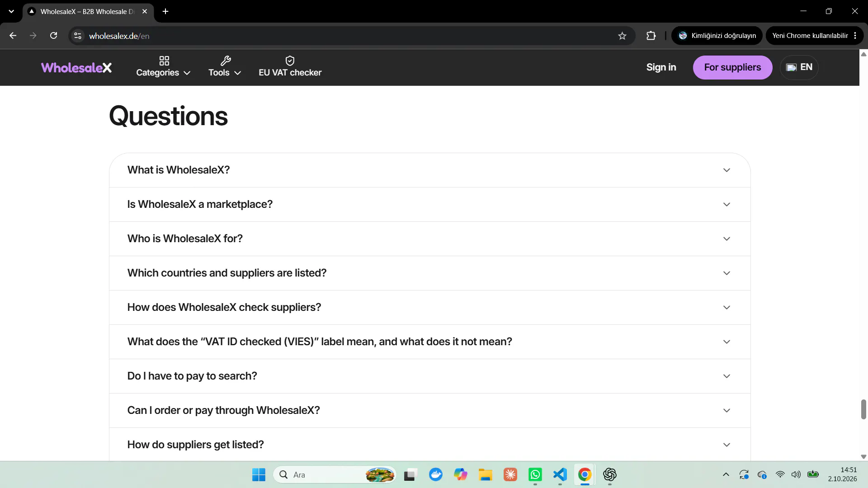The height and width of the screenshot is (488, 868).
Task: Reload the current page
Action: [53, 36]
